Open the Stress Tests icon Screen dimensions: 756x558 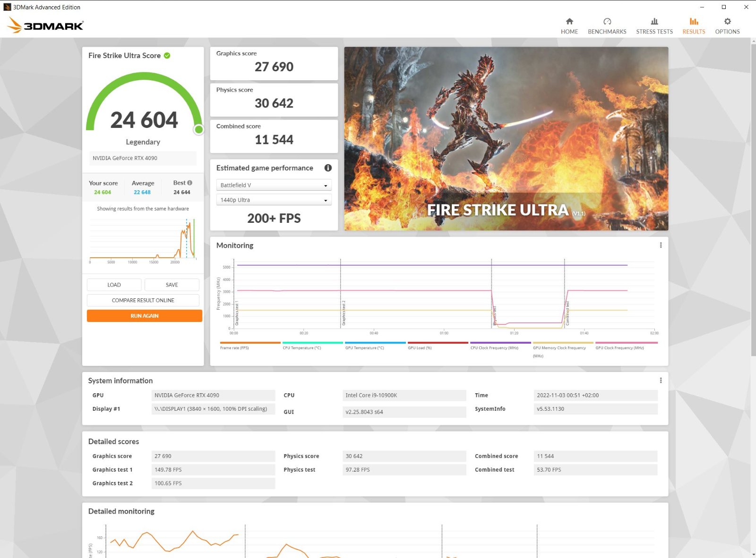pyautogui.click(x=654, y=21)
